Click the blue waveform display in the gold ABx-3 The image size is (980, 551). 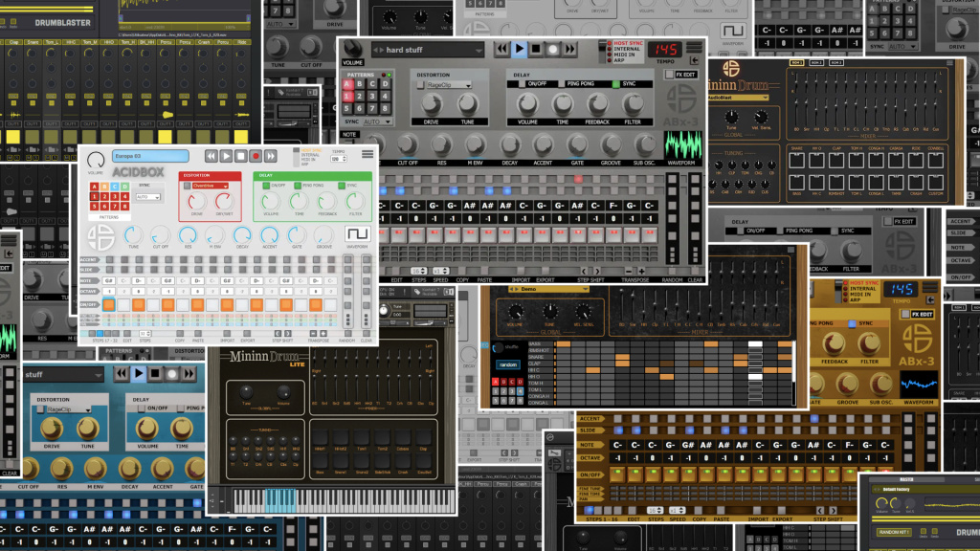918,385
